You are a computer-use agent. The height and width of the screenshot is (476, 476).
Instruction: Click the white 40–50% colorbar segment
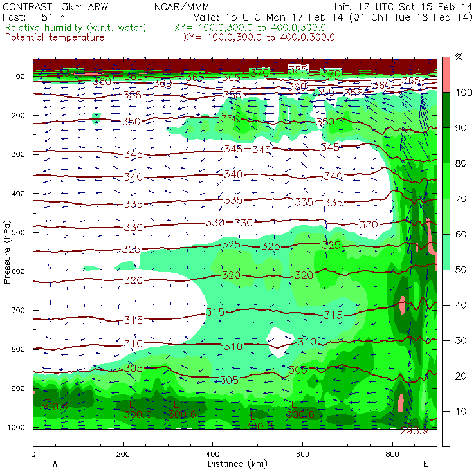tap(446, 287)
